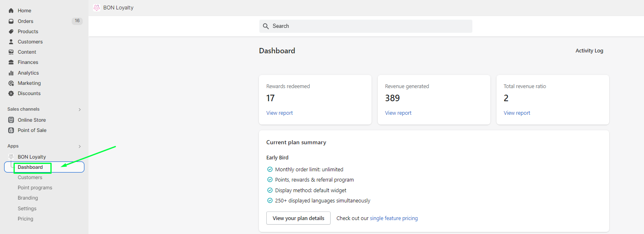This screenshot has width=644, height=234.
Task: Click the Finances bank icon
Action: (x=11, y=62)
